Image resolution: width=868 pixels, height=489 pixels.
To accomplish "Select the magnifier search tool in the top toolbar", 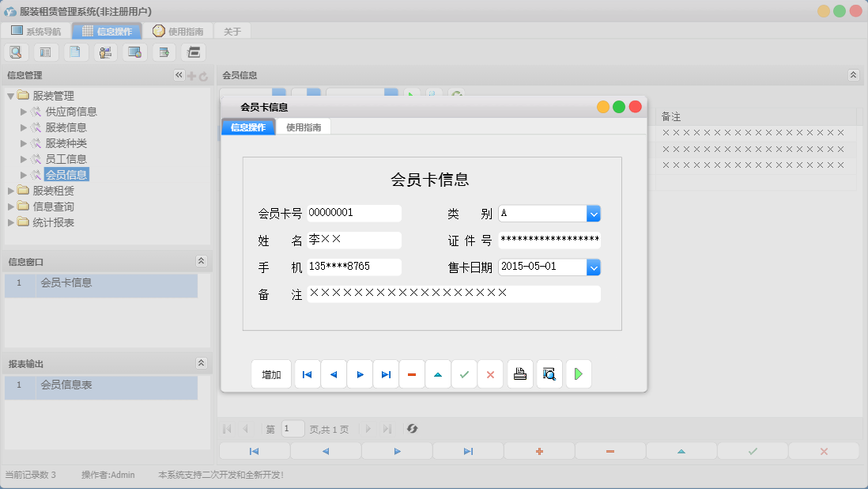I will pos(16,51).
